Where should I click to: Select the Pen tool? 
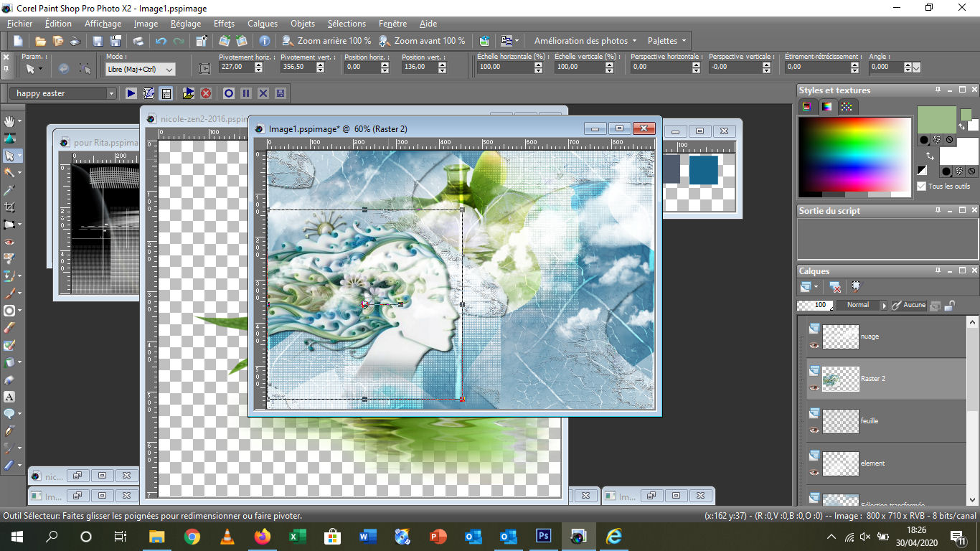click(x=9, y=431)
